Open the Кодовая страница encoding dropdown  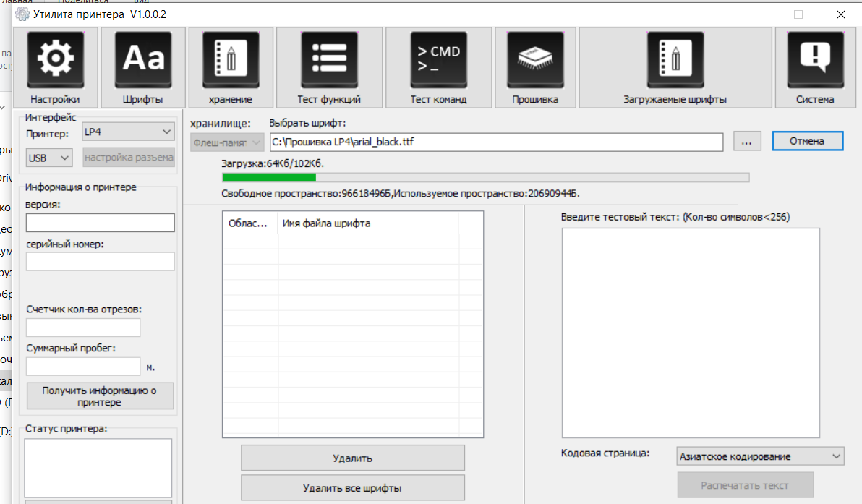761,456
